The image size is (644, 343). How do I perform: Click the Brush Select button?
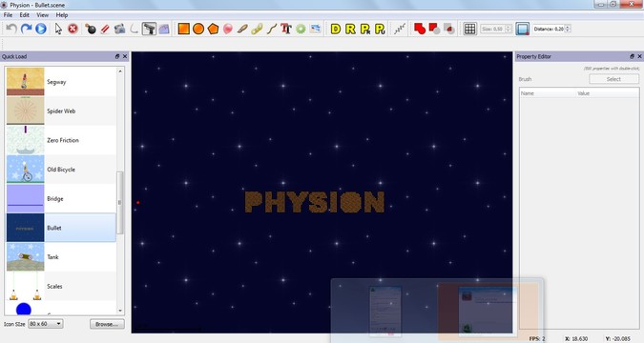(613, 79)
